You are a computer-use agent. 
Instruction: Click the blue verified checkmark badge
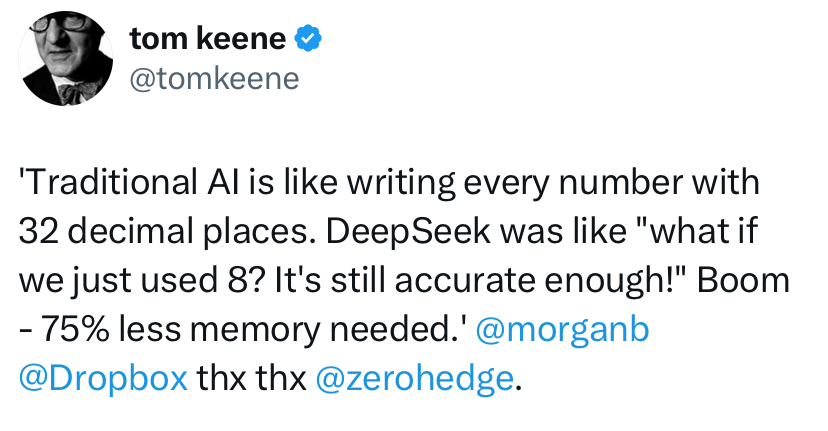tap(307, 39)
